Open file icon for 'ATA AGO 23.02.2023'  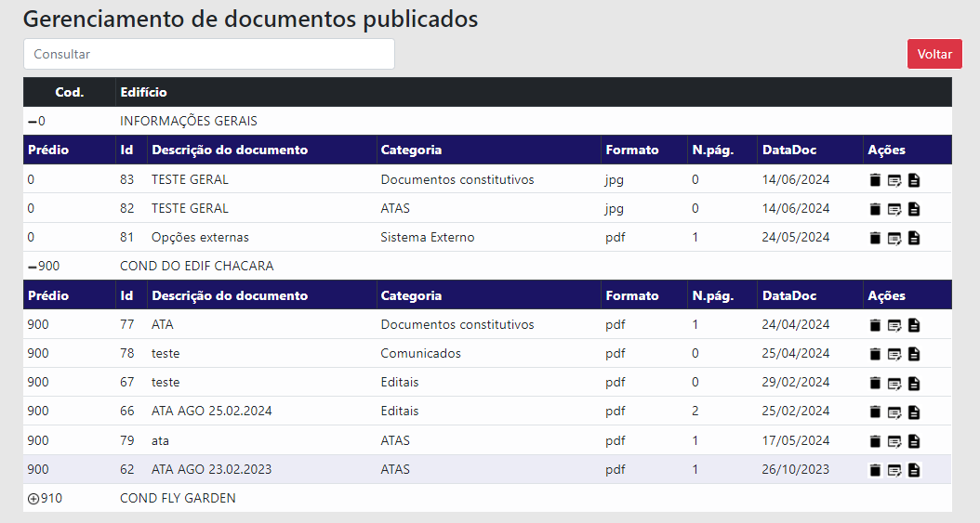(914, 470)
